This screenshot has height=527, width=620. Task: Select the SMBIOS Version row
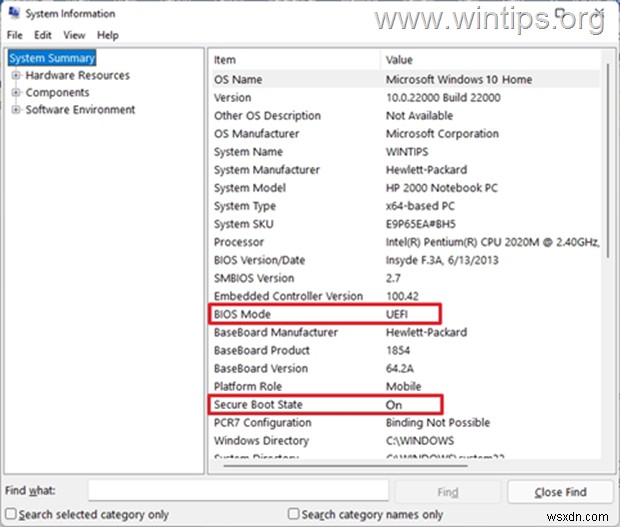point(405,278)
